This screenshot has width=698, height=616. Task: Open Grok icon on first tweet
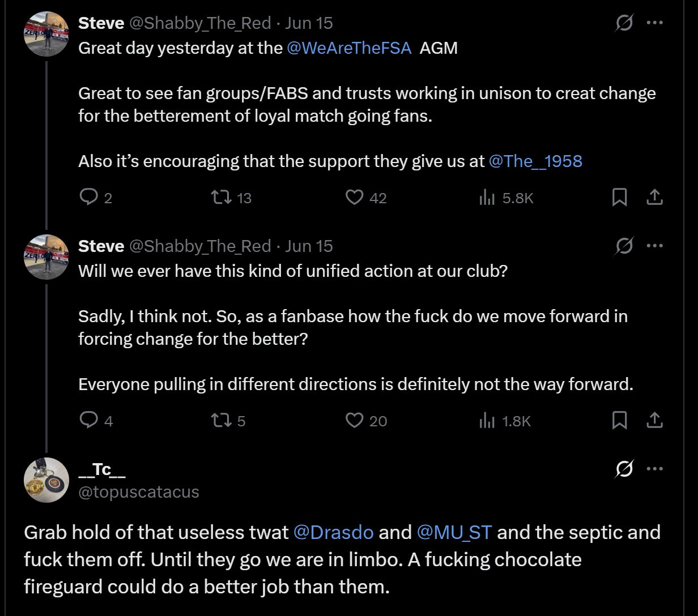pyautogui.click(x=624, y=23)
